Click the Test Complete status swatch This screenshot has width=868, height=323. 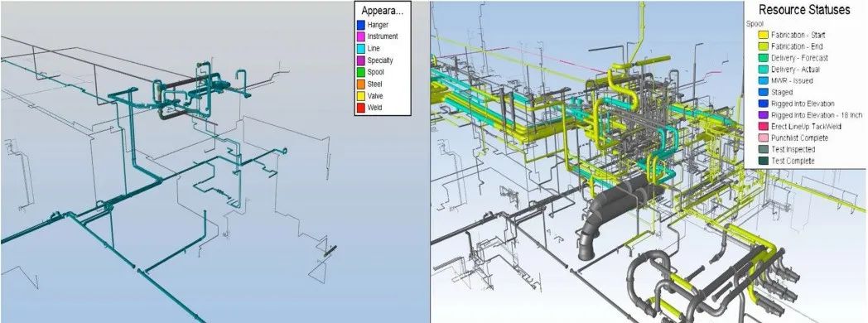point(763,161)
